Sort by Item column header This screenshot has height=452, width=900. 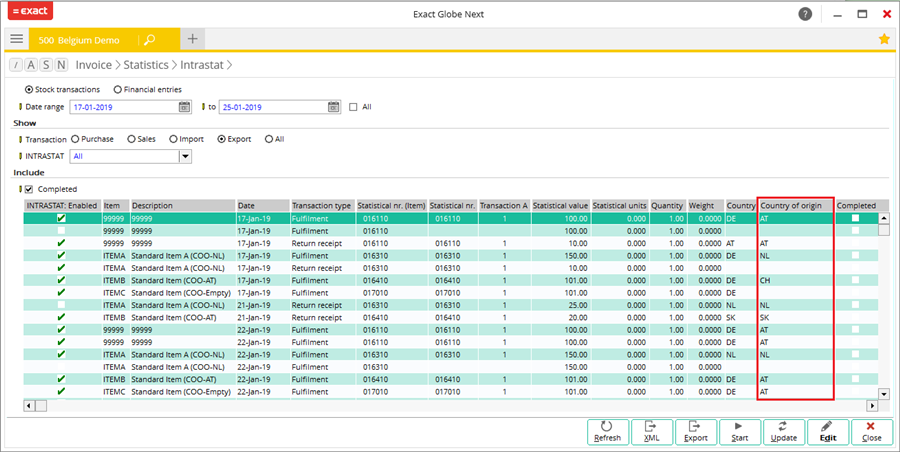pyautogui.click(x=115, y=206)
